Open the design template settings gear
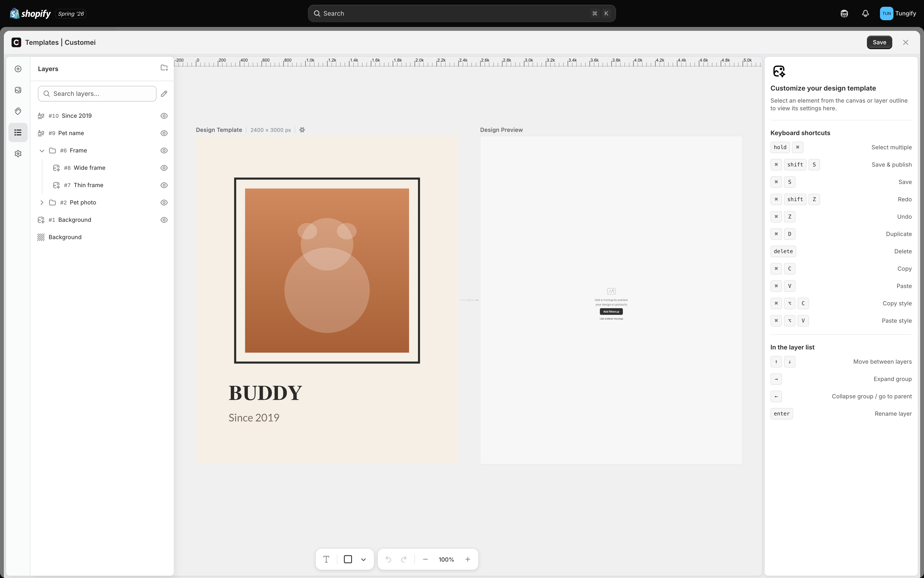 [x=302, y=130]
